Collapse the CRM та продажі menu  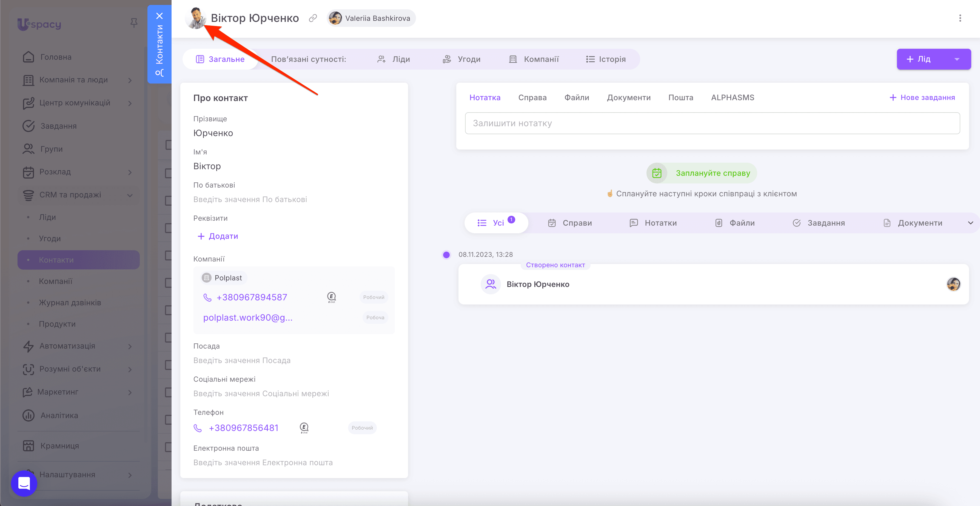[130, 195]
